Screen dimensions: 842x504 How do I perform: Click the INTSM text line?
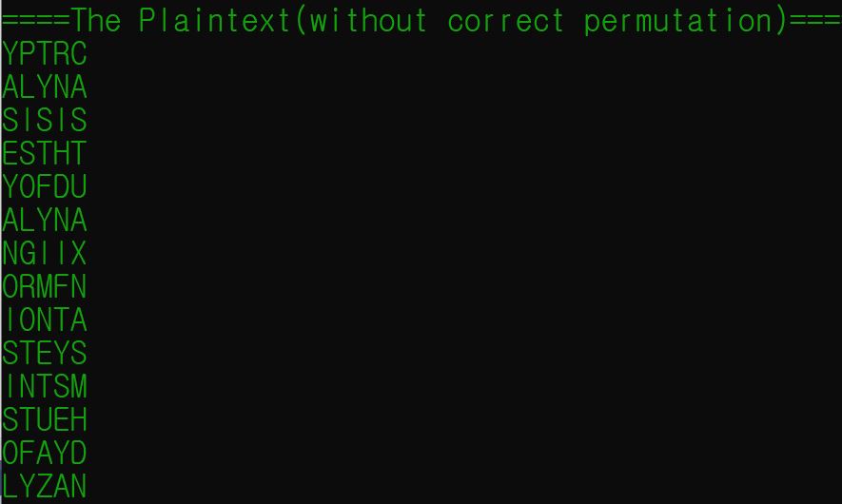tap(45, 386)
